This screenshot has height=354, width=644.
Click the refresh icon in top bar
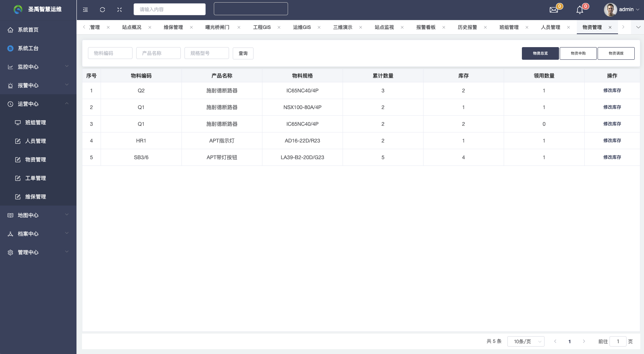pyautogui.click(x=102, y=10)
